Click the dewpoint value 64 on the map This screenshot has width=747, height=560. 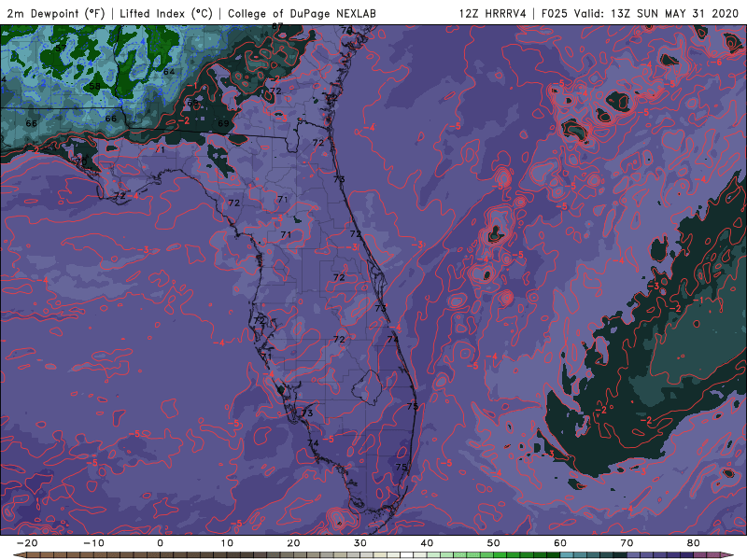pos(169,72)
